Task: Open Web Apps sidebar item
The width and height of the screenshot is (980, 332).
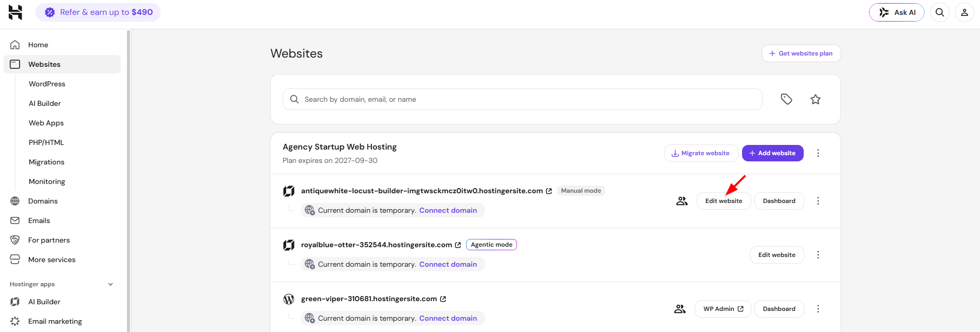Action: tap(46, 123)
